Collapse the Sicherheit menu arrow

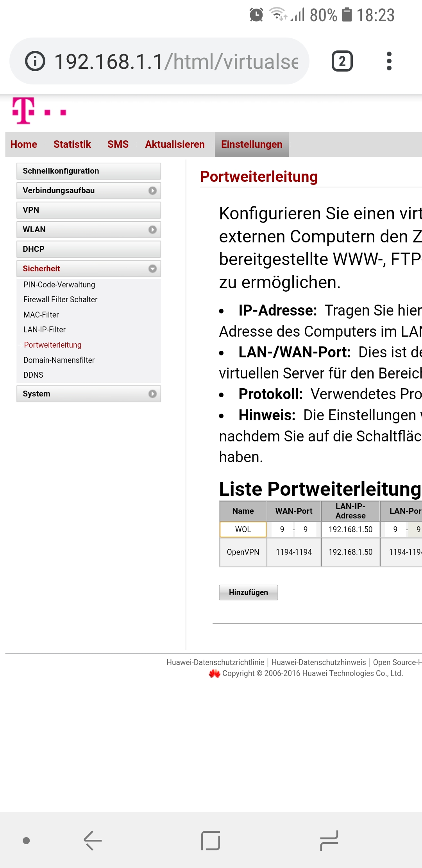click(x=152, y=269)
